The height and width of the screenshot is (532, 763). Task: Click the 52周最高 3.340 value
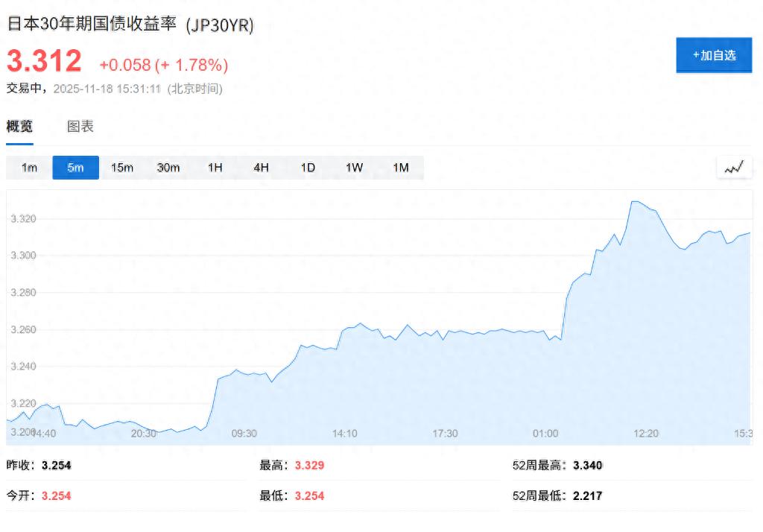tap(585, 465)
